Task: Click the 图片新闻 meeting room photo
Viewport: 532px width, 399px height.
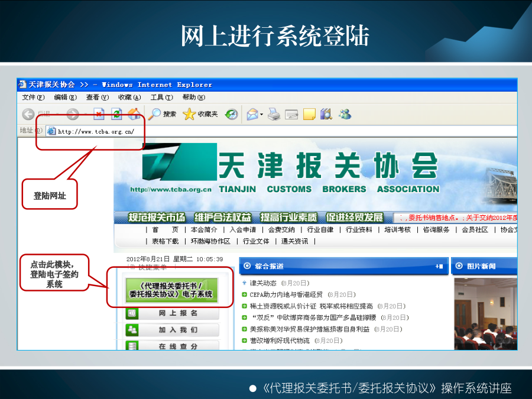Action: [x=485, y=314]
